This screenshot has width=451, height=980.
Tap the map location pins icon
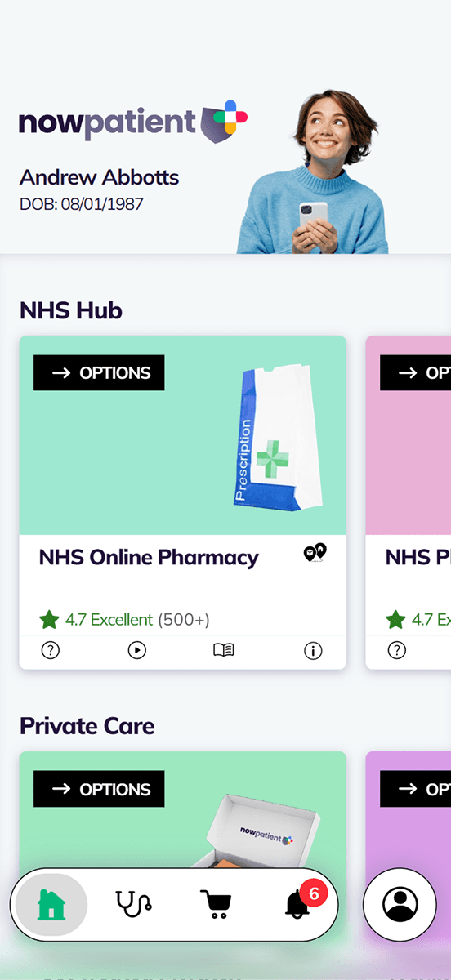315,554
